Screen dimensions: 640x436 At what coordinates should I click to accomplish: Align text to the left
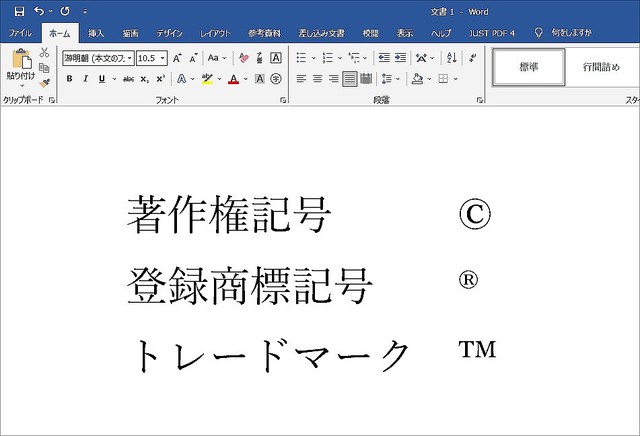click(301, 79)
